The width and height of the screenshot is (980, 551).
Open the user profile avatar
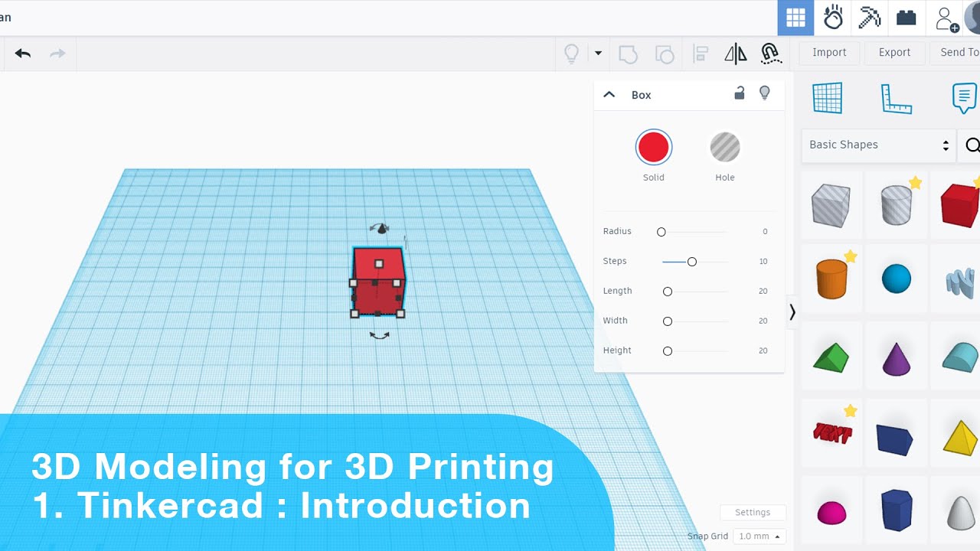coord(972,18)
